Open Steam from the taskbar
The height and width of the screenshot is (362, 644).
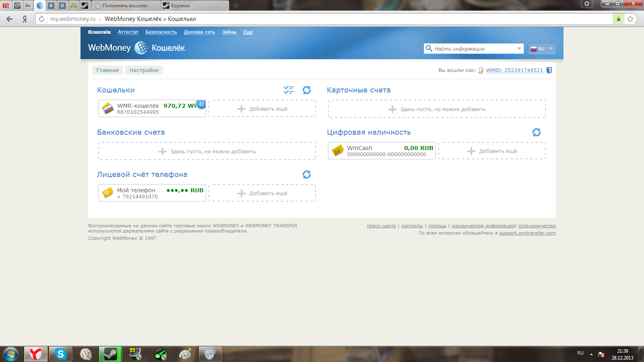[x=110, y=354]
